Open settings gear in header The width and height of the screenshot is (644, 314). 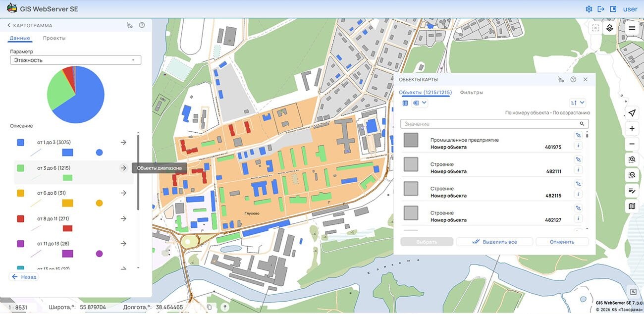[589, 9]
